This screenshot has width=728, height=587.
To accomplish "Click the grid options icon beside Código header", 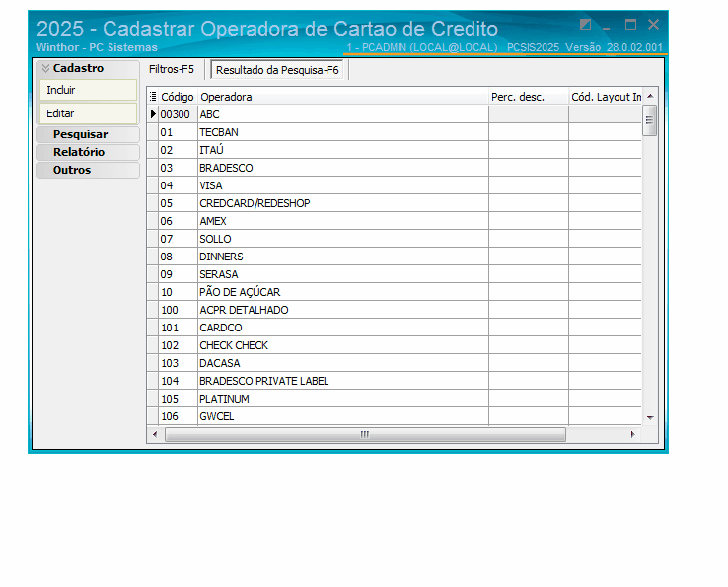I will click(153, 97).
